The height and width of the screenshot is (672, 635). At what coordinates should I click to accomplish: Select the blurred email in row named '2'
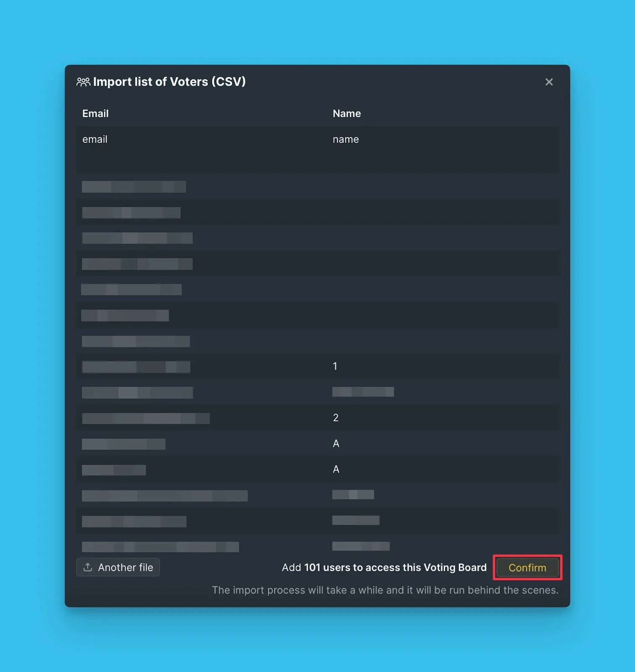(146, 418)
